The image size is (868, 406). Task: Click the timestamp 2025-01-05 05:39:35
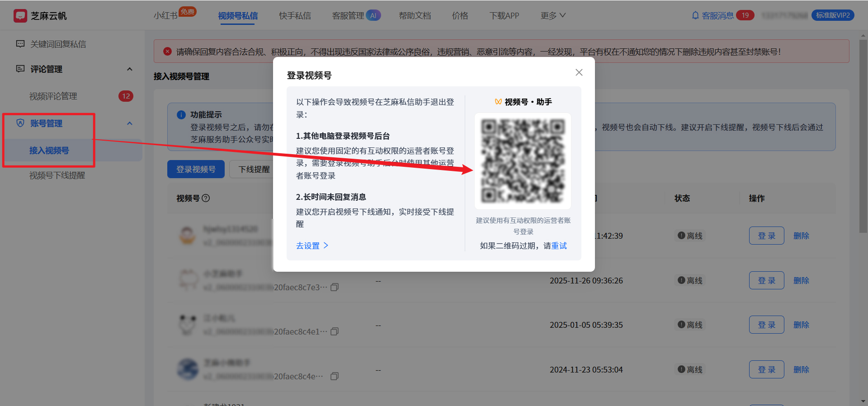pos(586,325)
